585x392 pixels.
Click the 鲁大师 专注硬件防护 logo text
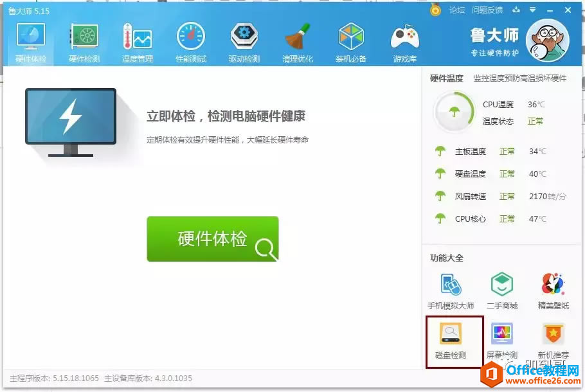pos(495,42)
